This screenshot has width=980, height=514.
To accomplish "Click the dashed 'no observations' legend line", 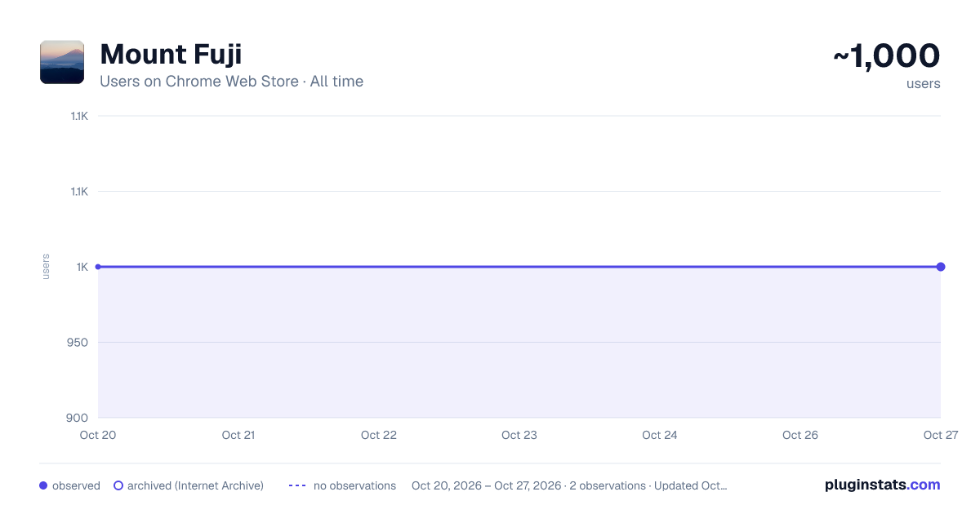I will point(297,485).
